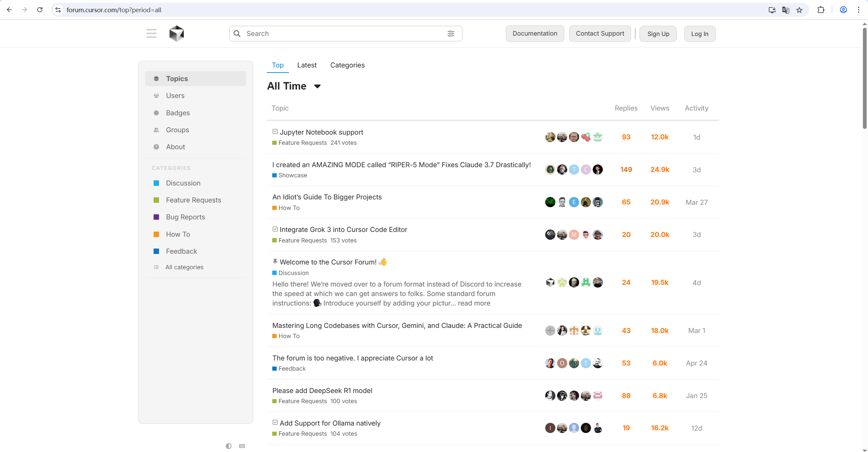This screenshot has width=868, height=452.
Task: Focus the Search input field
Action: click(x=339, y=34)
